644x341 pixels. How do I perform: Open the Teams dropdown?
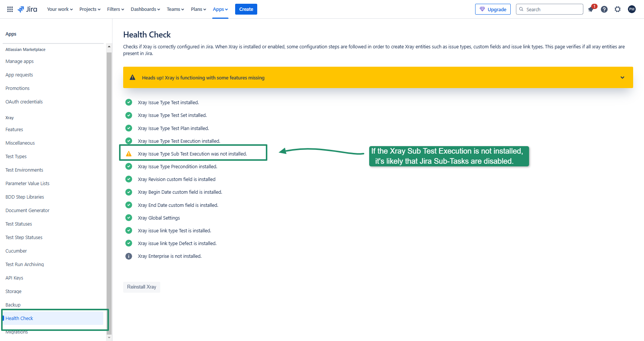[x=175, y=9]
